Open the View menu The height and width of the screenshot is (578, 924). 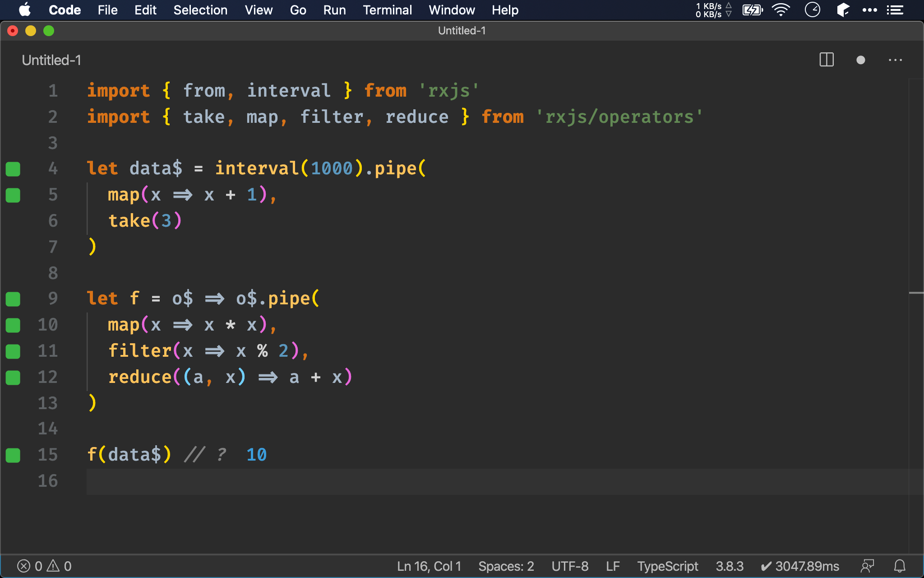click(x=259, y=10)
